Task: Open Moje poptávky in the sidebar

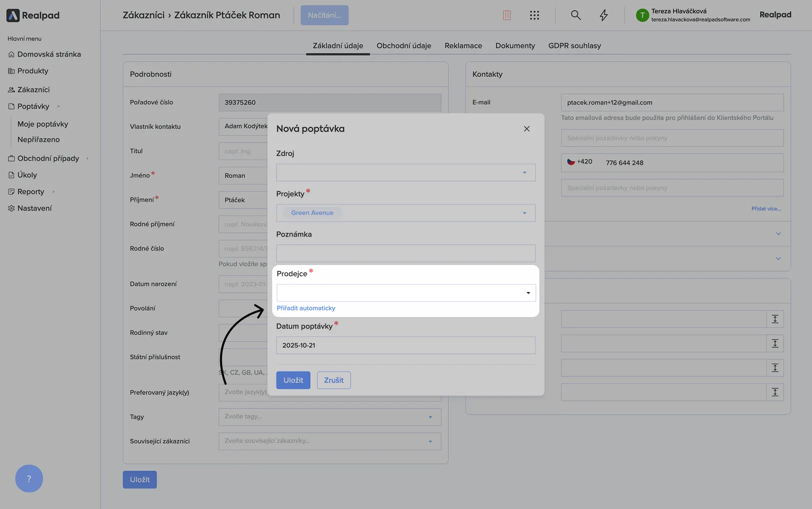Action: tap(43, 124)
